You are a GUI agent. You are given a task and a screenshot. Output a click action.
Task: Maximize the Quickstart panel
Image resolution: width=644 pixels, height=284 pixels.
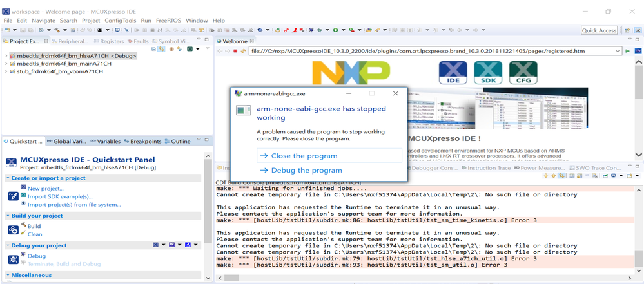207,140
